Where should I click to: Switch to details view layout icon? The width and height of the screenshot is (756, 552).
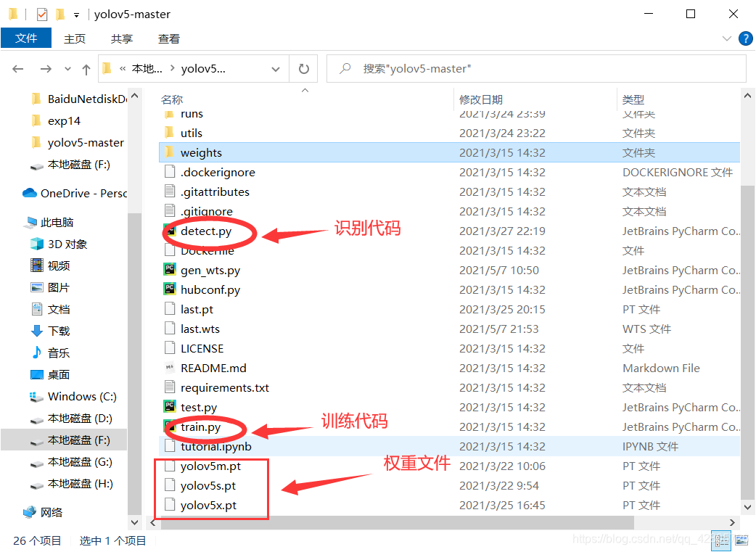[722, 541]
